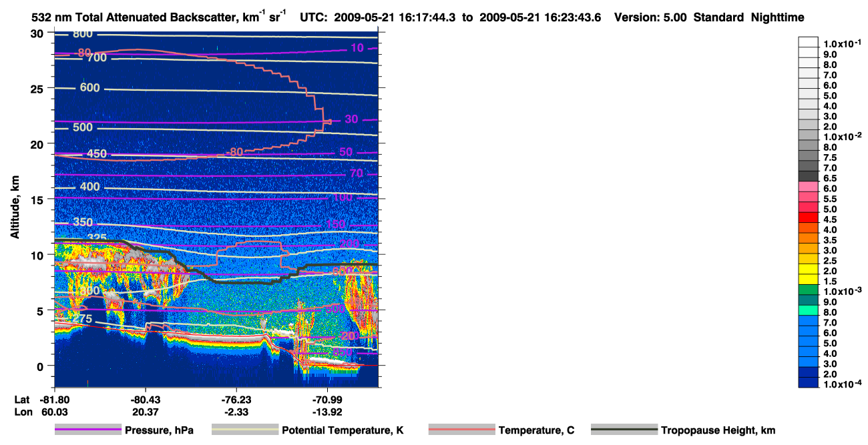Click the altitude tick label '15'

pos(39,199)
